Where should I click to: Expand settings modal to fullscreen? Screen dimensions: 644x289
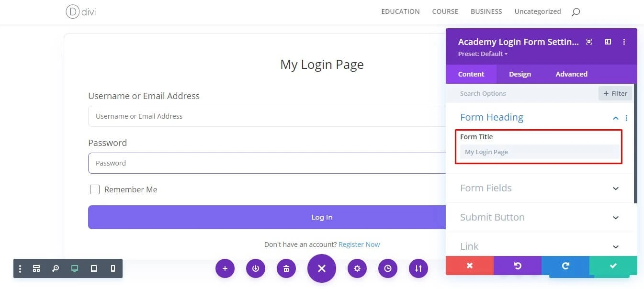point(589,42)
